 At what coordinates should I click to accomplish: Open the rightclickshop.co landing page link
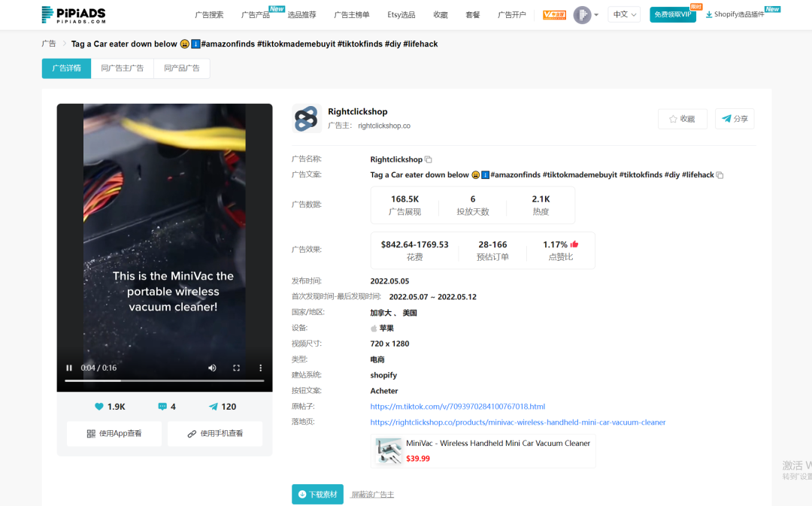[518, 422]
